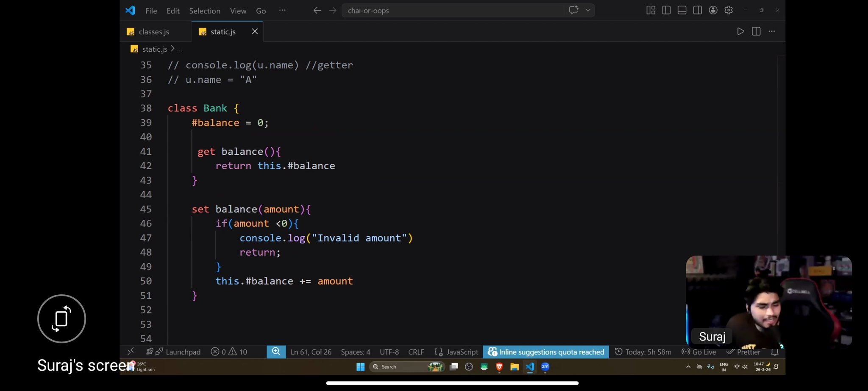
Task: Start Go Live server
Action: [699, 352]
